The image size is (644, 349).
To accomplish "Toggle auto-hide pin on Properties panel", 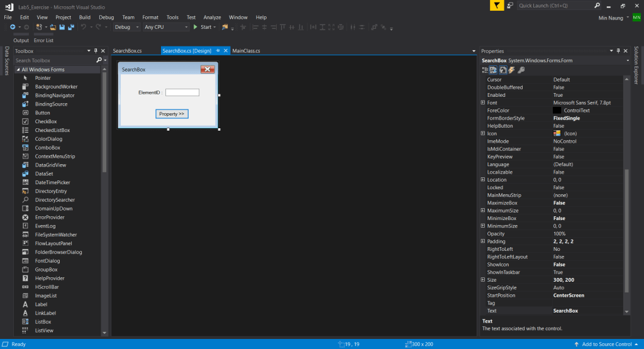I will point(619,51).
